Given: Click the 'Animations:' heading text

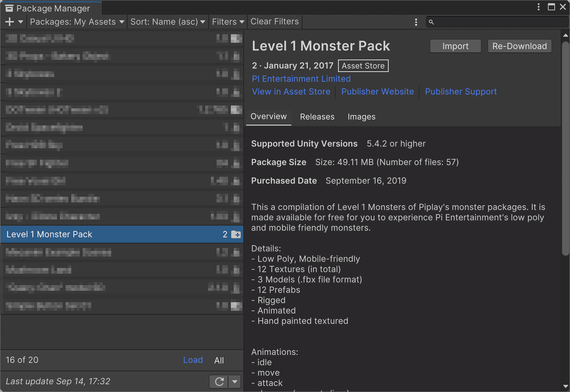Looking at the screenshot, I should click(275, 352).
